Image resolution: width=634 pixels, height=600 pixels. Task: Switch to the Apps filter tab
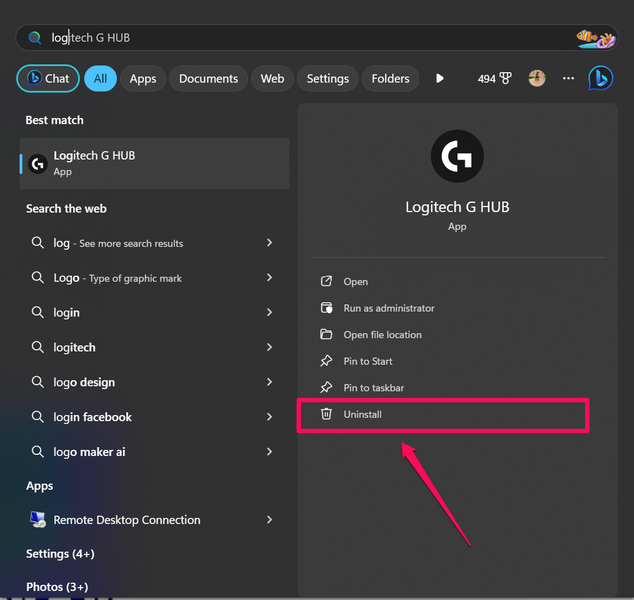click(x=143, y=78)
